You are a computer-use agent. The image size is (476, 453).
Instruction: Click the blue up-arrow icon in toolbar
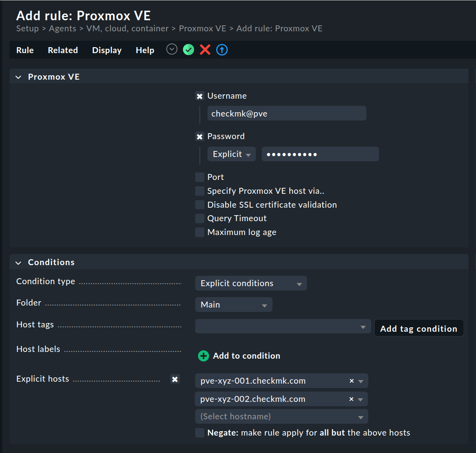222,50
